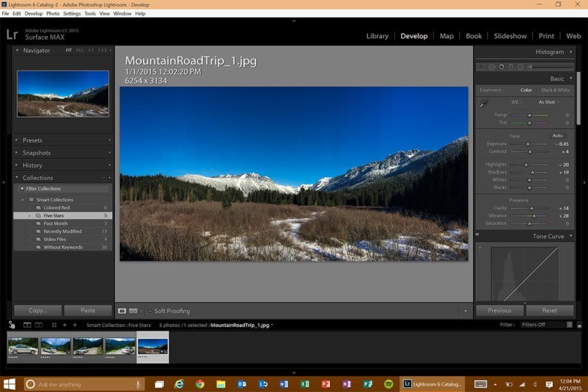Click the Previous button

tap(499, 310)
